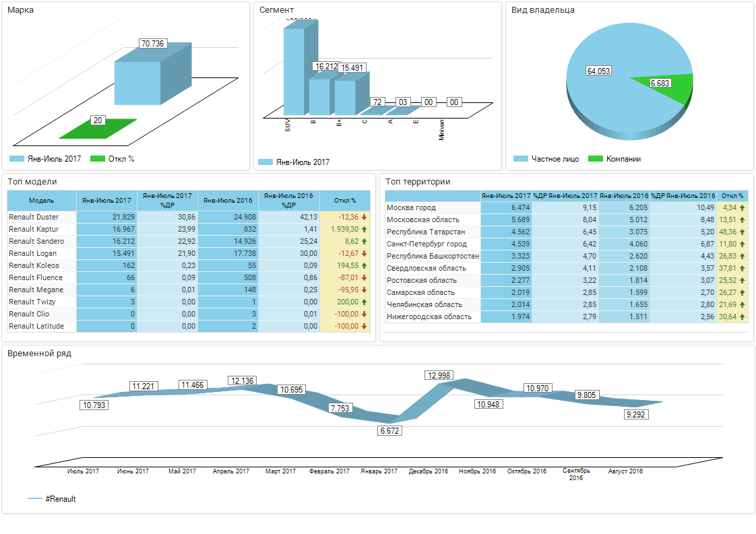The image size is (756, 534).
Task: Click the up arrow in Свердловская область row
Action: (742, 268)
